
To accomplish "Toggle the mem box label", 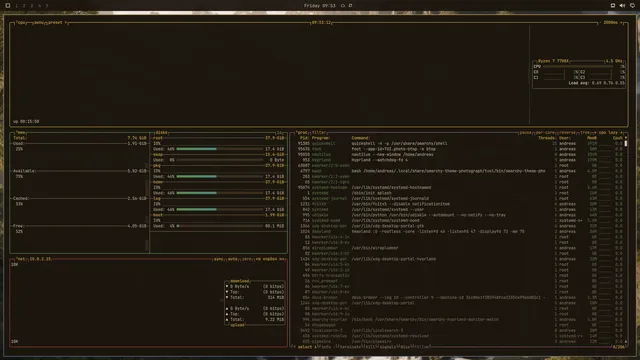I will 20,133.
